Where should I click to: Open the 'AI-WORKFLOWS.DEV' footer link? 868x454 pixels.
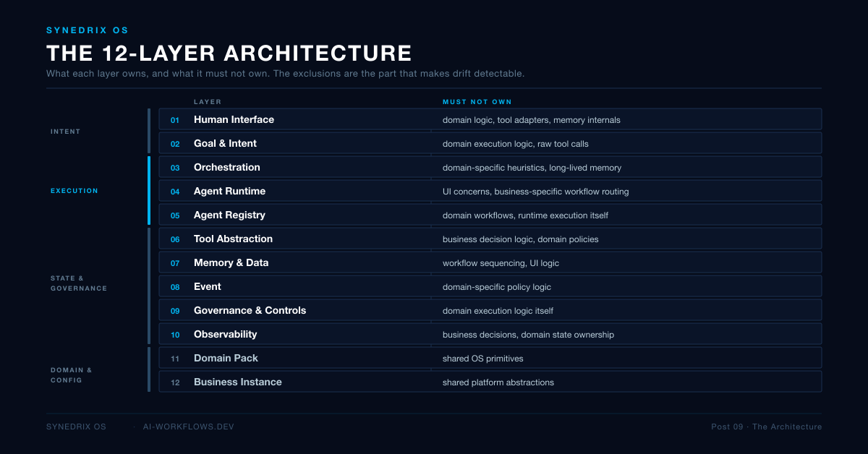point(189,427)
